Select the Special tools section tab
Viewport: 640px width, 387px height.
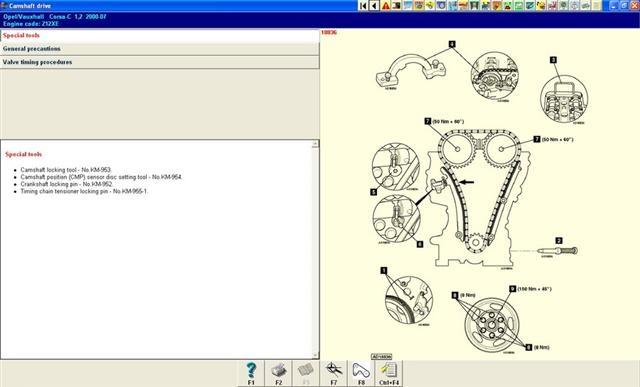(159, 36)
